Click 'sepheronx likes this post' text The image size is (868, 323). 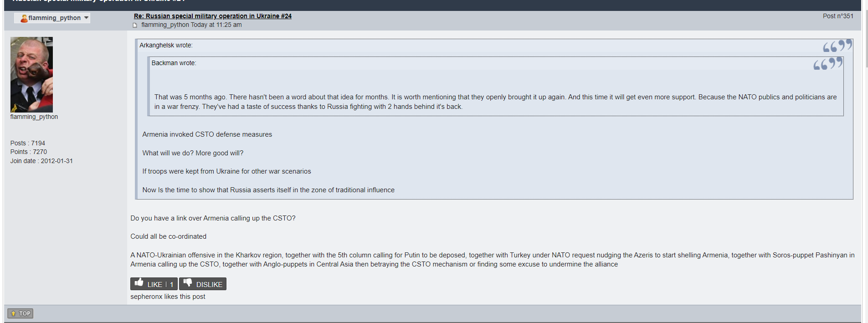pyautogui.click(x=168, y=297)
